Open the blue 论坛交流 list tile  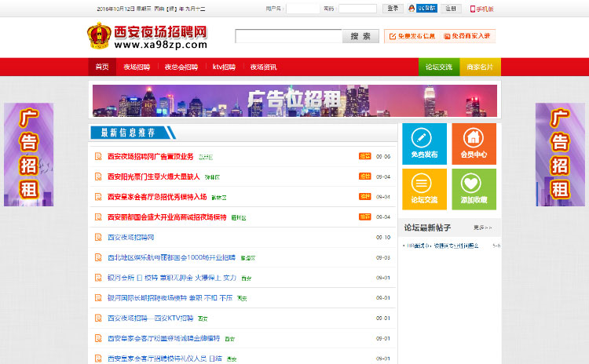(x=424, y=189)
